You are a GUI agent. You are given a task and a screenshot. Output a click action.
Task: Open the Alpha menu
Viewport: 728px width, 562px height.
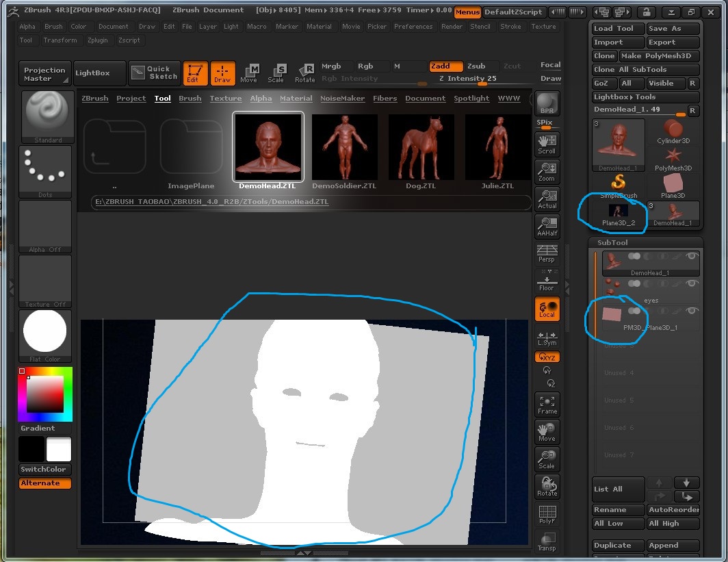pyautogui.click(x=27, y=27)
